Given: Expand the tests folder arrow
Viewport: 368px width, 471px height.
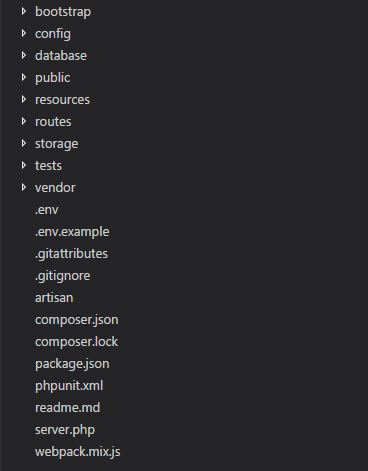Looking at the screenshot, I should (x=24, y=165).
